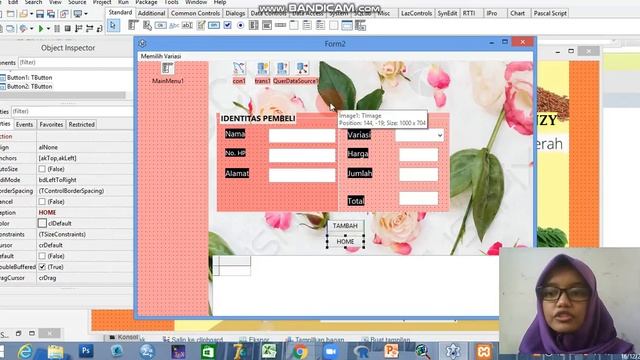Pick the TMemo component from palette
This screenshot has height=360, width=640.
point(200,26)
